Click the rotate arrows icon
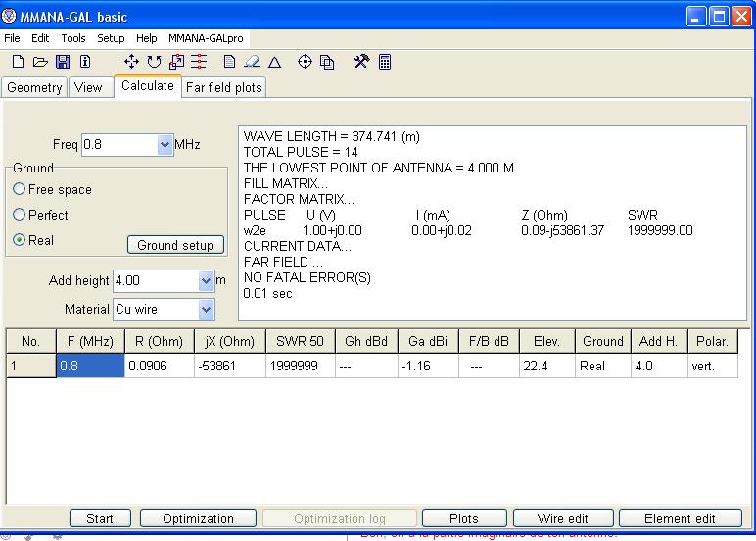This screenshot has width=756, height=541. (154, 62)
